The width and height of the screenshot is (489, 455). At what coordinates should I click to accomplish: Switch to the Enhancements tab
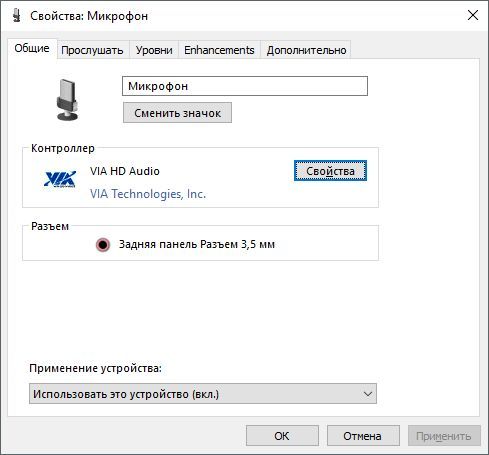[x=219, y=50]
